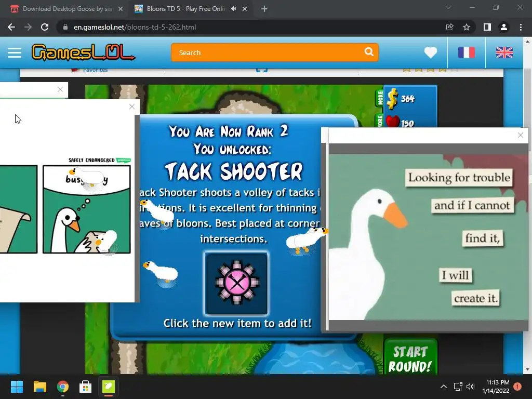Reload the page with the refresh icon
The image size is (532, 399).
pyautogui.click(x=45, y=27)
